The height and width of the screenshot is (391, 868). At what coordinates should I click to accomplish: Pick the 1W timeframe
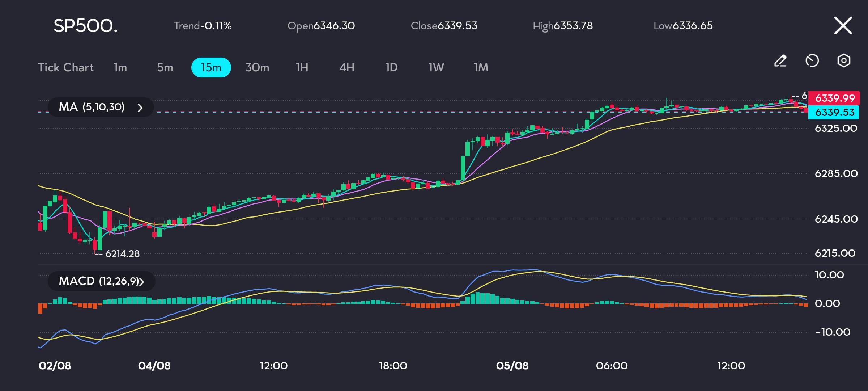pos(436,67)
